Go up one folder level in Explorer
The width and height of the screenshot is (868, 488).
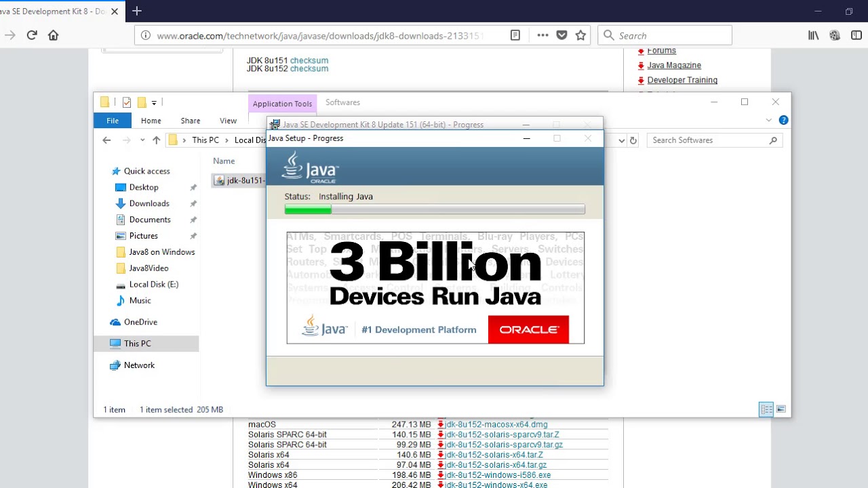tap(157, 140)
